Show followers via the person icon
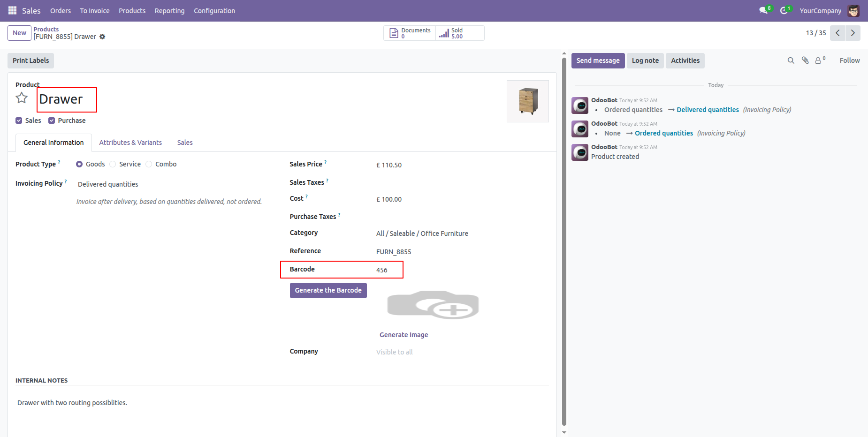The width and height of the screenshot is (868, 437). point(819,60)
